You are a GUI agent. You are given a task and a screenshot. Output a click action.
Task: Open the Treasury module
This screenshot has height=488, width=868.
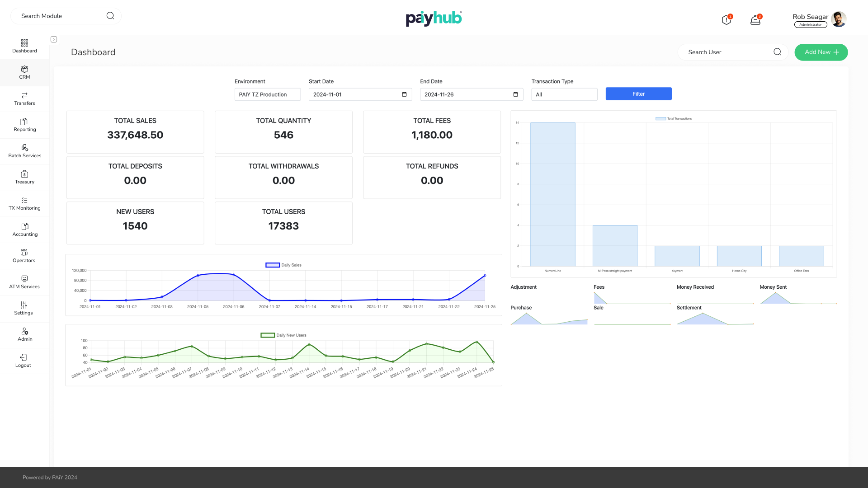coord(24,177)
